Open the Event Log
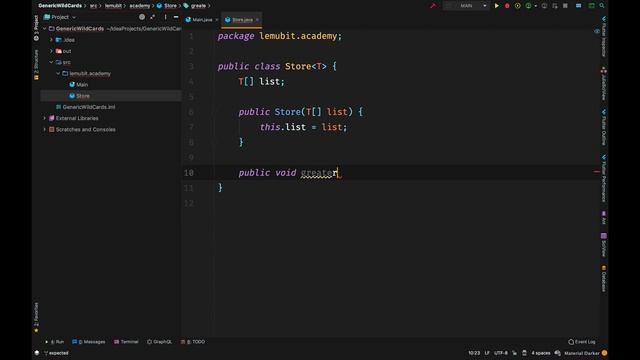640x360 pixels. [582, 342]
